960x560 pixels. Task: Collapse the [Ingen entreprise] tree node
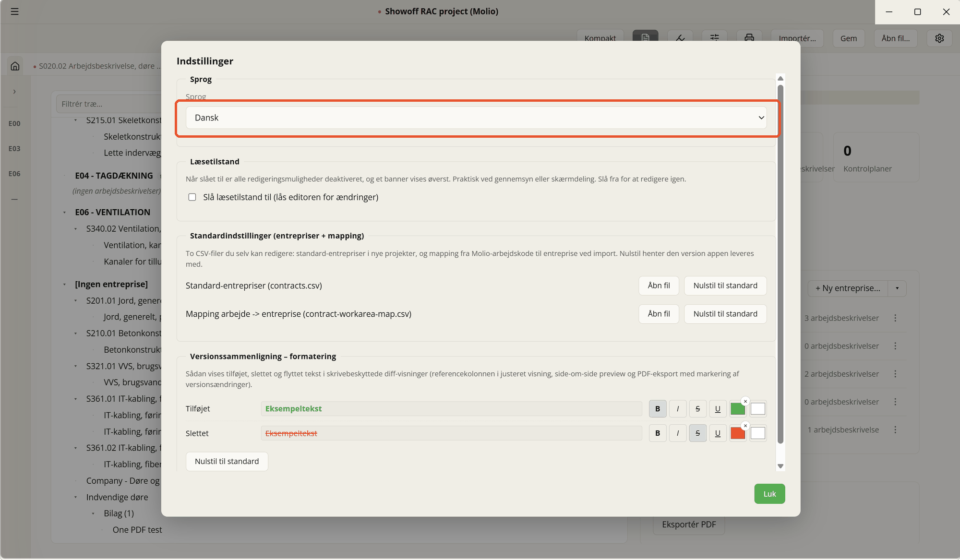click(64, 285)
